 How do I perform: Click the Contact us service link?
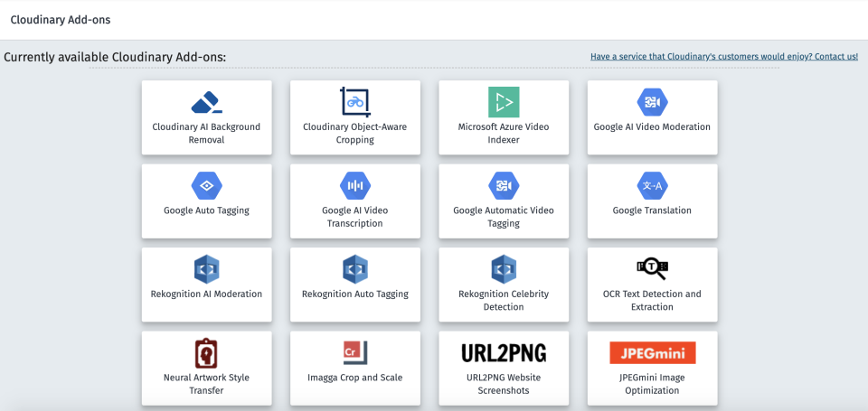click(x=724, y=56)
